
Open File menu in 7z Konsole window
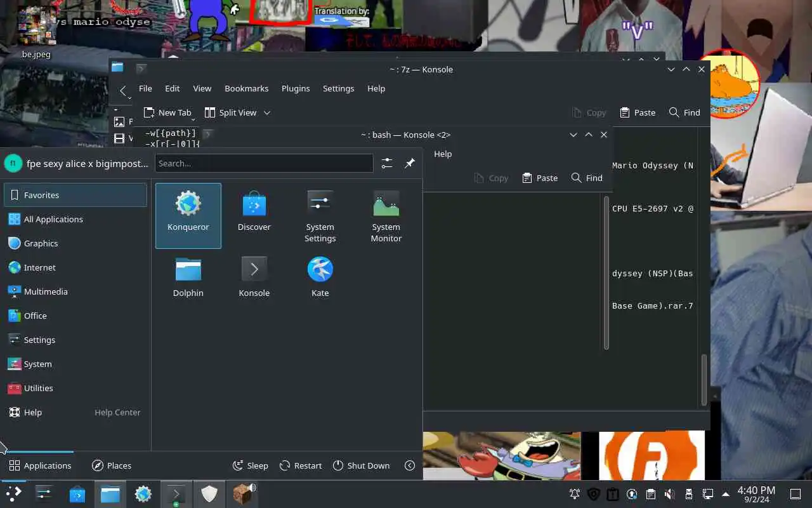145,88
